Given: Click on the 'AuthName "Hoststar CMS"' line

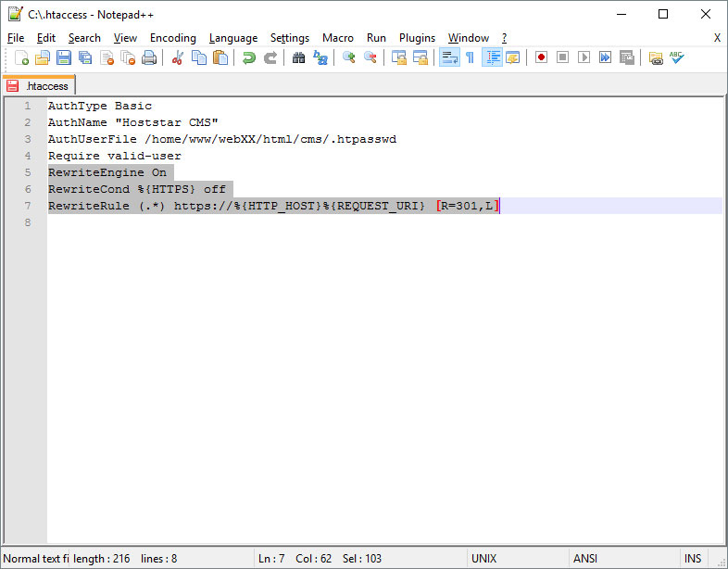Looking at the screenshot, I should (x=132, y=122).
